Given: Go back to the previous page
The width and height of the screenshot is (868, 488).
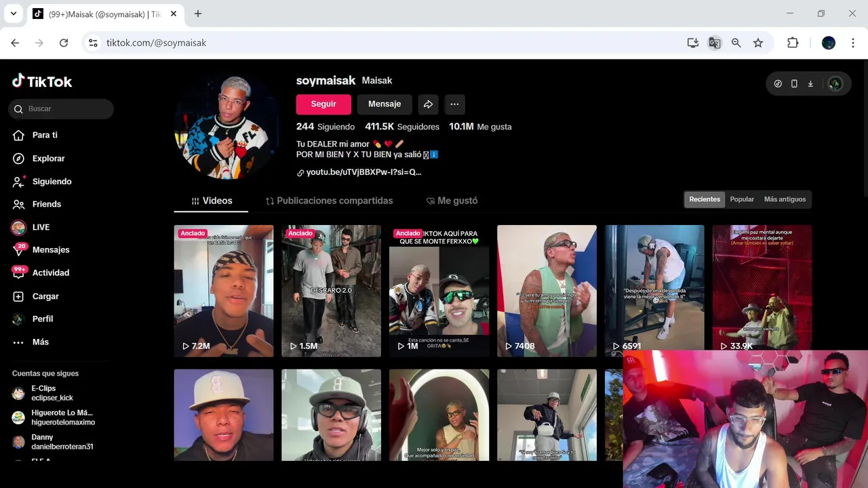Looking at the screenshot, I should [x=15, y=43].
